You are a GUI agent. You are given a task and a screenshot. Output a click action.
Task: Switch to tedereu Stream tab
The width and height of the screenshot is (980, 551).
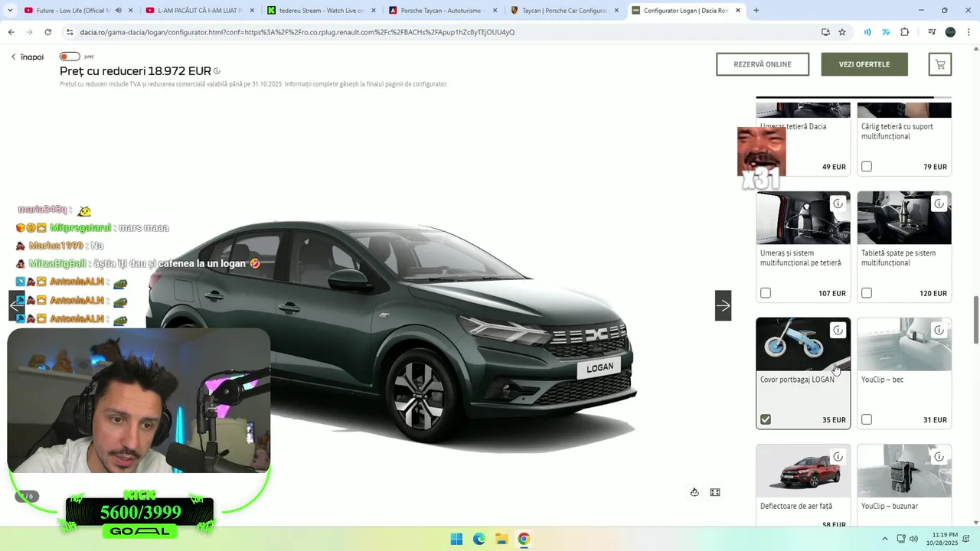click(x=322, y=11)
